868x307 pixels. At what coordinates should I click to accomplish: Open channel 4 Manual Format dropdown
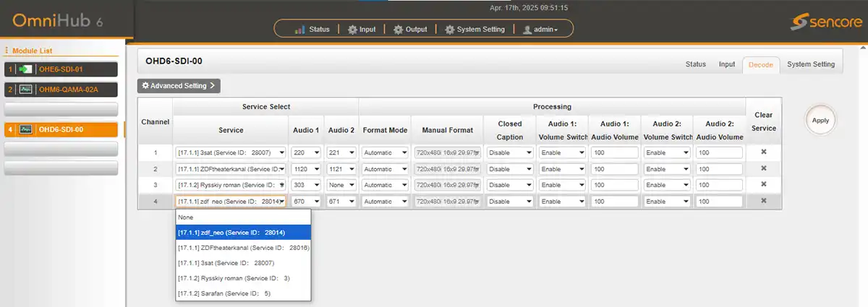click(x=447, y=202)
